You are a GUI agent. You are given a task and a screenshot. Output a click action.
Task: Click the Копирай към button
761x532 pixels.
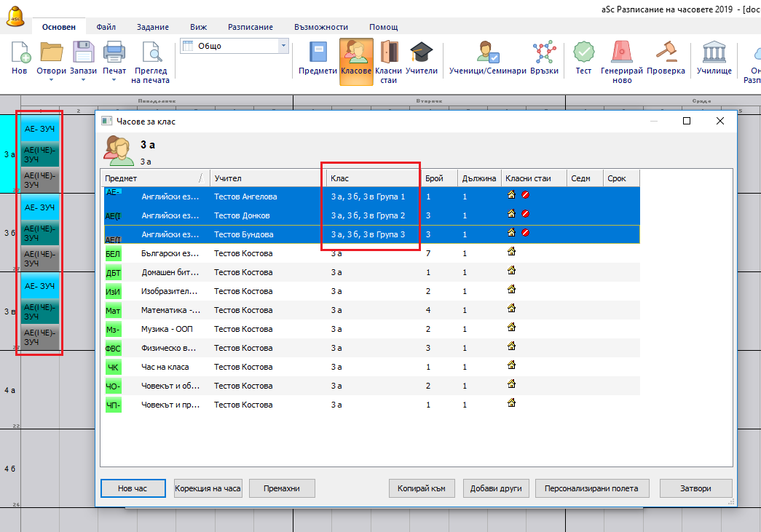[x=422, y=488]
